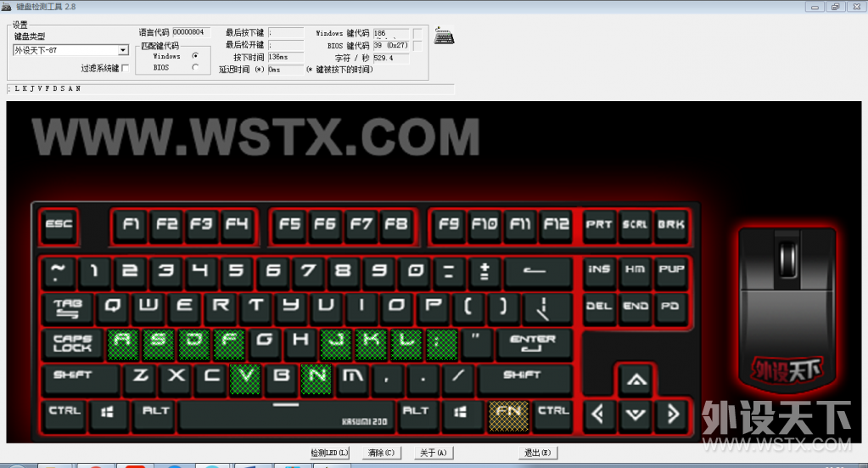This screenshot has width=868, height=468.
Task: Toggle the filter system keys checkbox
Action: click(125, 68)
